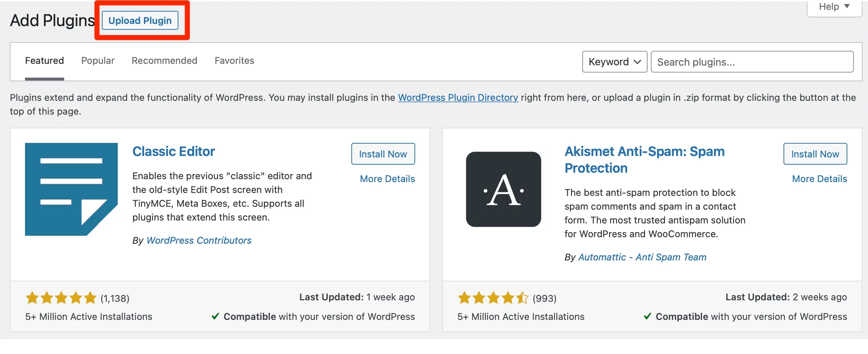
Task: View More Details for Akismet Anti-Spam
Action: [x=819, y=179]
